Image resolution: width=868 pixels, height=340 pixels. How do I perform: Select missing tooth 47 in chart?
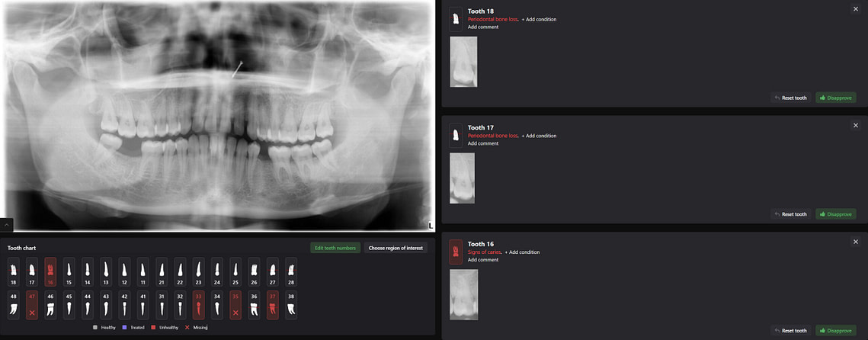pos(32,305)
